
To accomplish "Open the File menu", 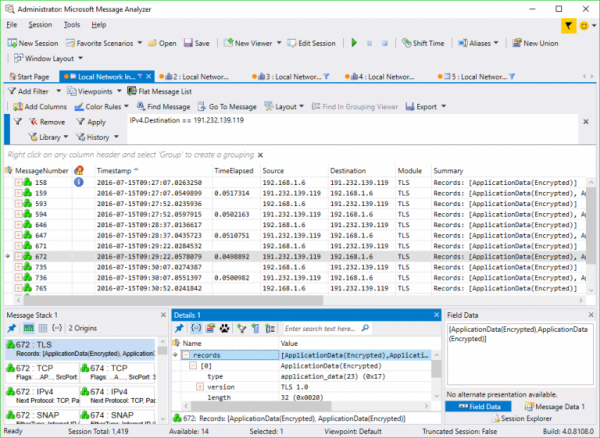I will click(12, 25).
